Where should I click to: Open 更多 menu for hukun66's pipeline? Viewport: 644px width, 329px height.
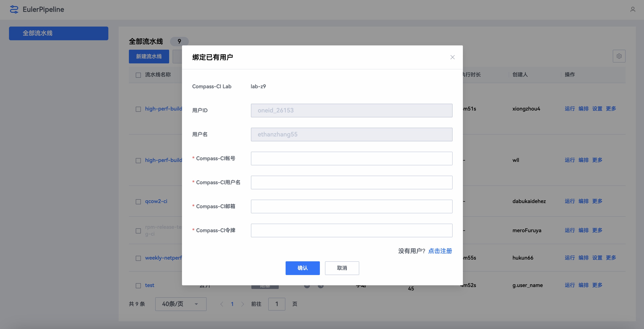(x=611, y=258)
